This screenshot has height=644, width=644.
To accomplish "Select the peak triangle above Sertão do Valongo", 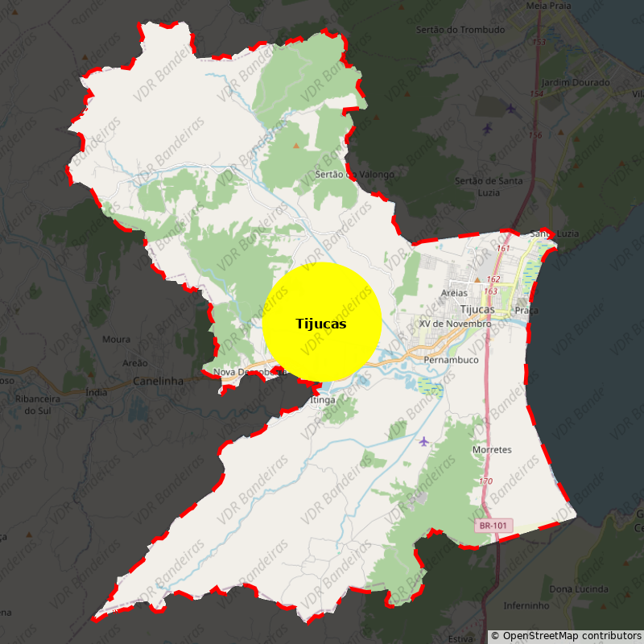I will (296, 146).
